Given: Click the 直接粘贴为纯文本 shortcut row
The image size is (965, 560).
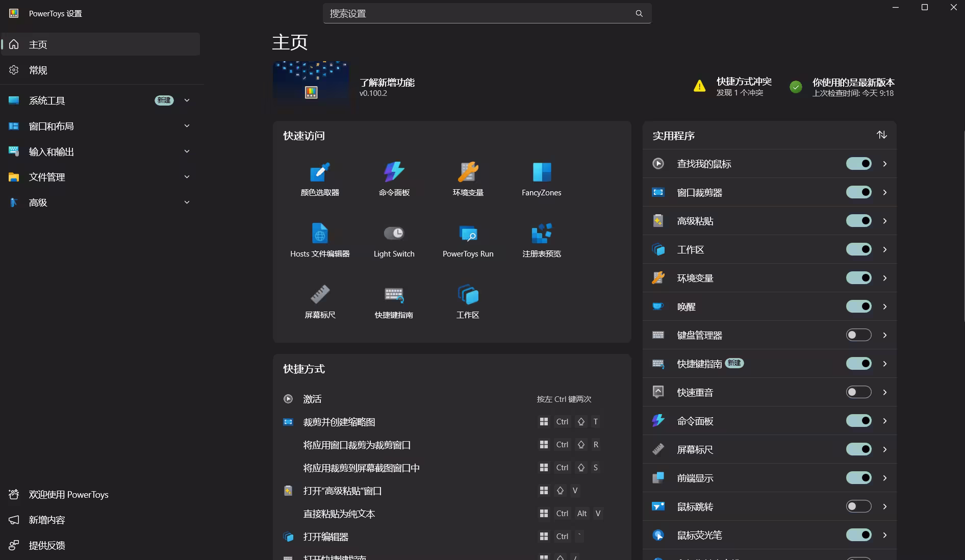Looking at the screenshot, I should (452, 514).
